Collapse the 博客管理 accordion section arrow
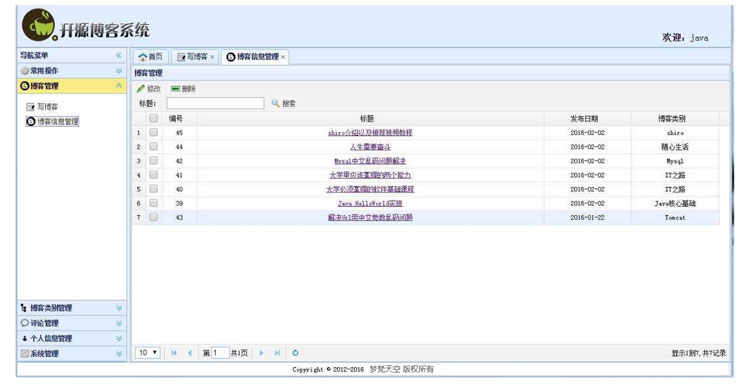 pyautogui.click(x=119, y=86)
